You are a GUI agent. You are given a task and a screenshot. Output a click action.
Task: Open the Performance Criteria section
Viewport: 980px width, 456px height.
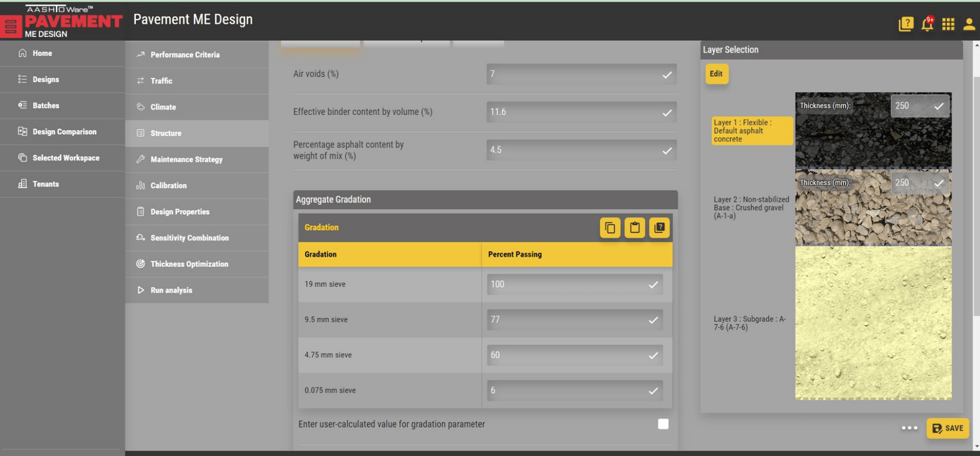pyautogui.click(x=197, y=54)
